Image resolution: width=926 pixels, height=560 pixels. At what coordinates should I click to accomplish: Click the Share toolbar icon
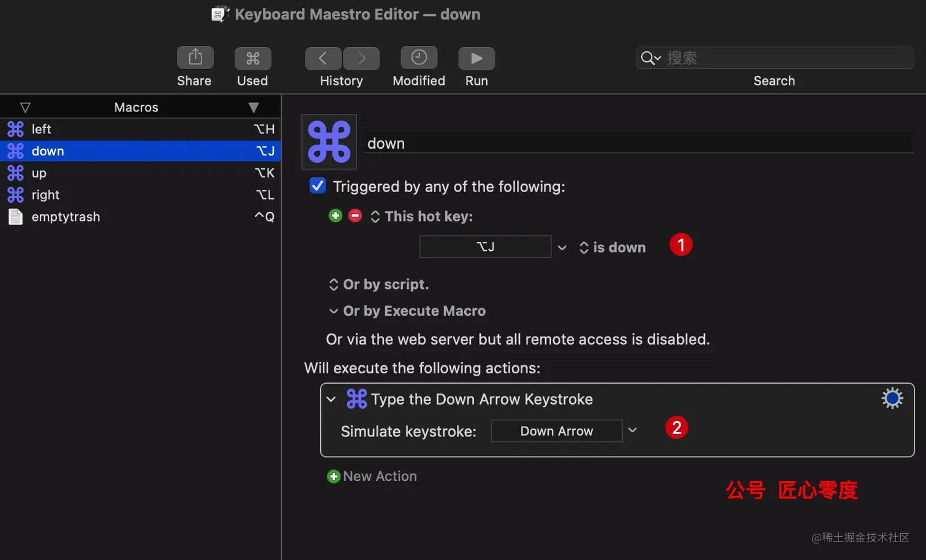pyautogui.click(x=195, y=58)
